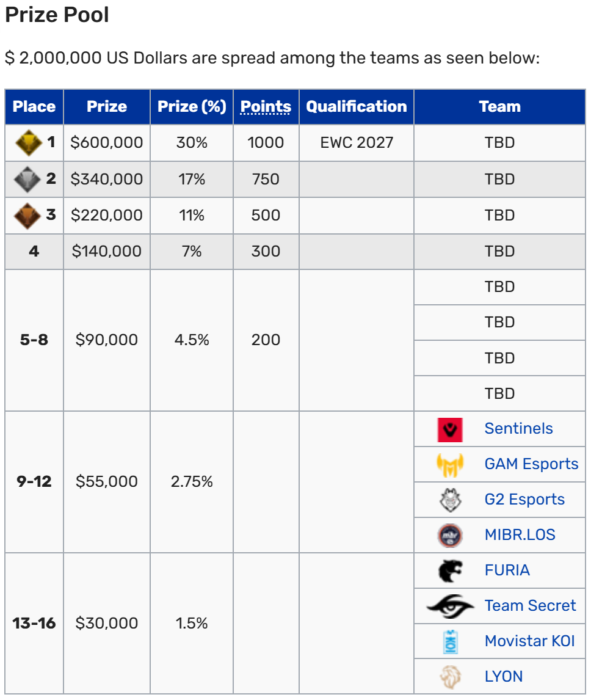Click the MIBR.LOS round logo
This screenshot has width=591, height=700.
pos(450,535)
